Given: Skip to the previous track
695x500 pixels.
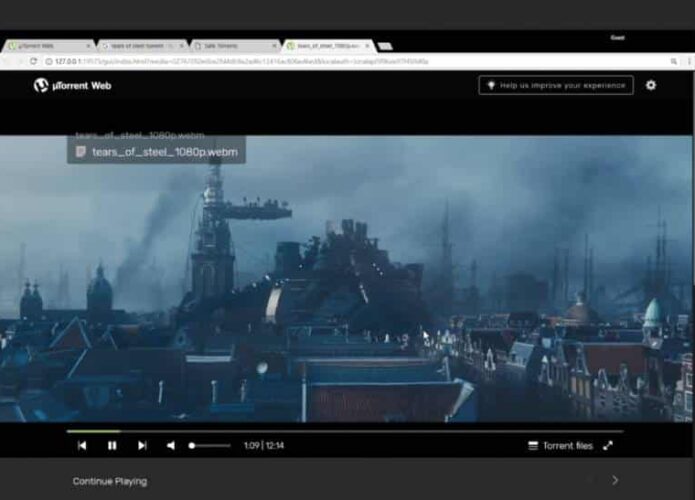Looking at the screenshot, I should 82,445.
